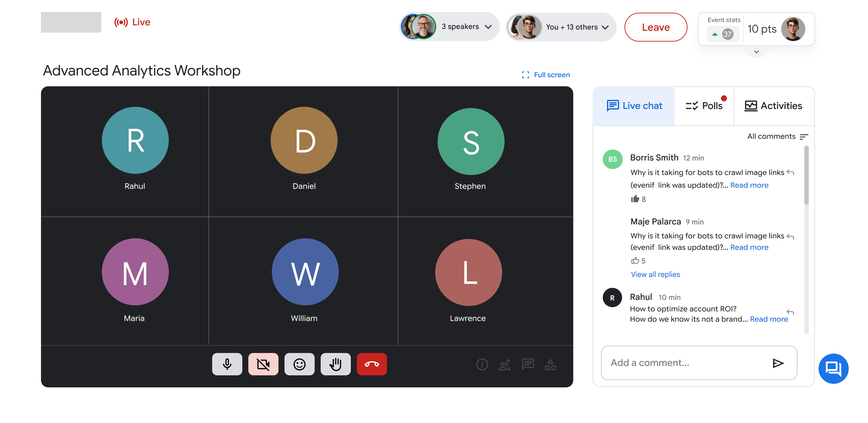Like Borris Smith's comment
This screenshot has width=868, height=423.
pos(635,199)
